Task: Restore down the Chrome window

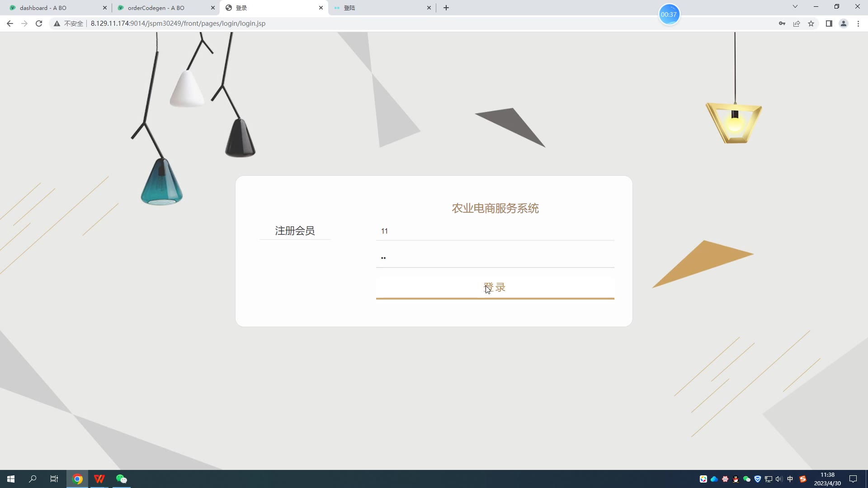Action: (x=837, y=6)
